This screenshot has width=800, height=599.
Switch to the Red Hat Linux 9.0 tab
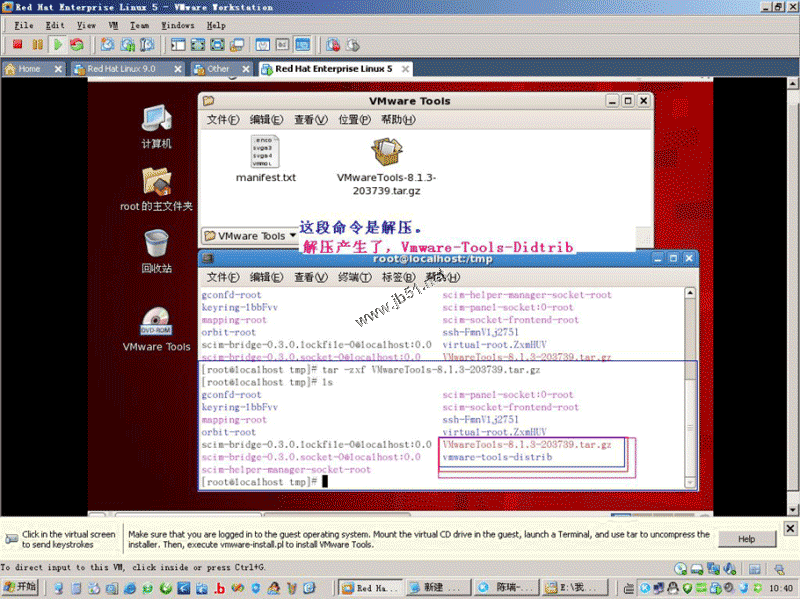(x=121, y=69)
